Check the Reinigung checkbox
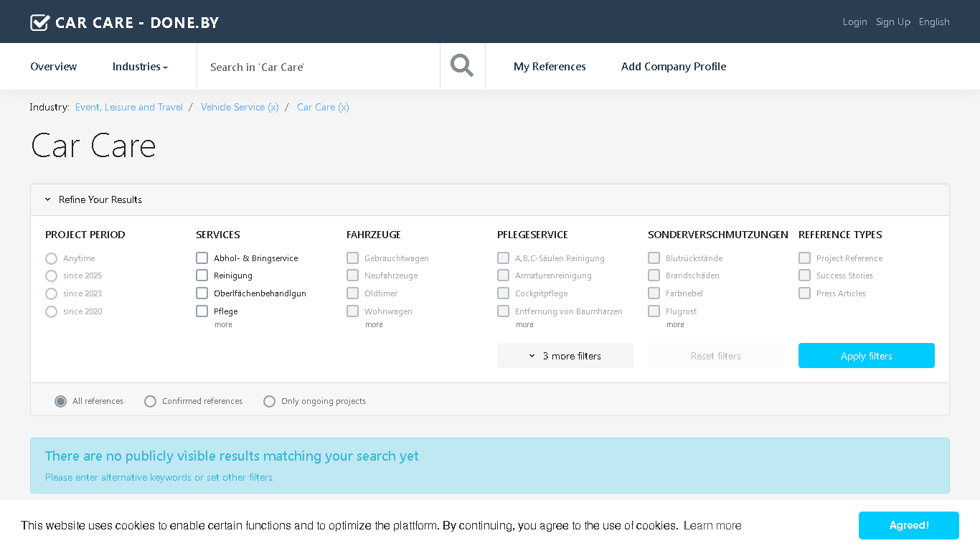The height and width of the screenshot is (551, 980). coord(202,275)
